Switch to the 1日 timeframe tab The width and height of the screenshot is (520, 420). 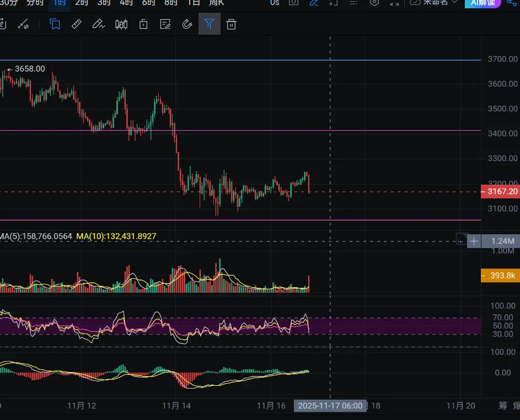click(194, 3)
